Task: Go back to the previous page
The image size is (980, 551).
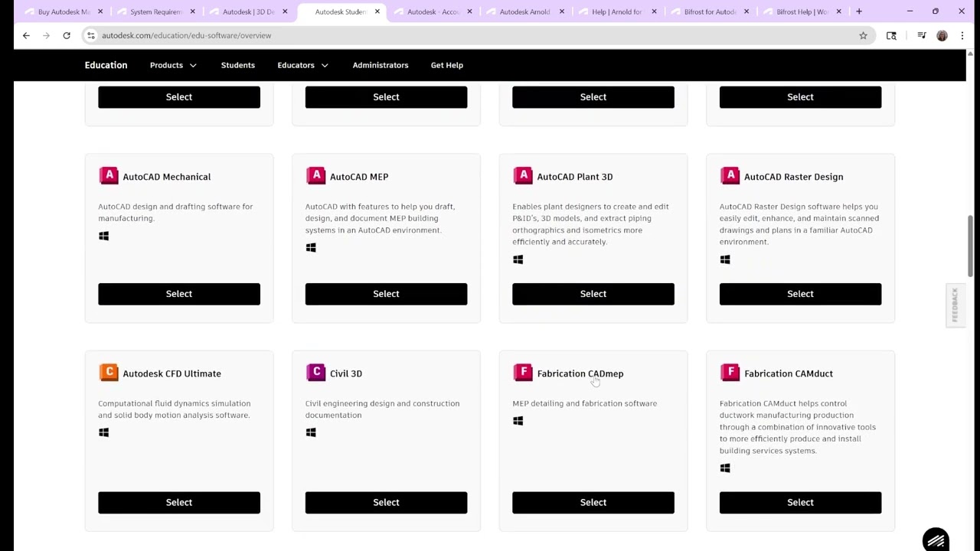Action: click(x=26, y=35)
